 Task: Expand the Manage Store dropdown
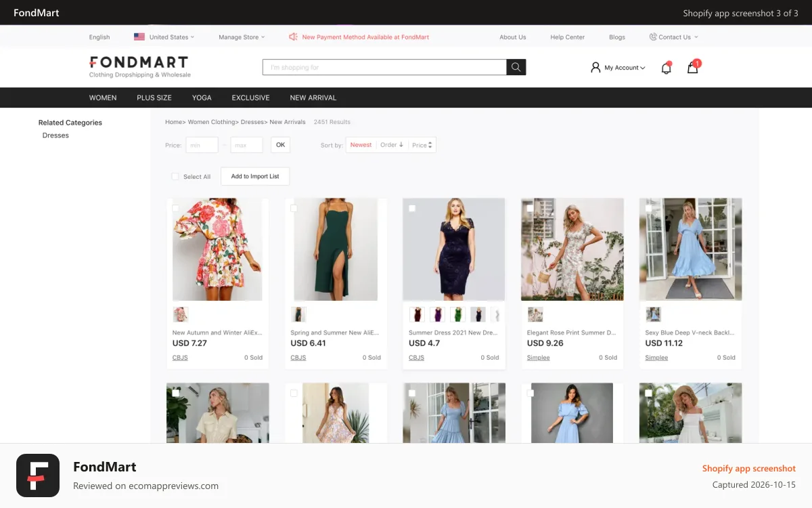[242, 37]
